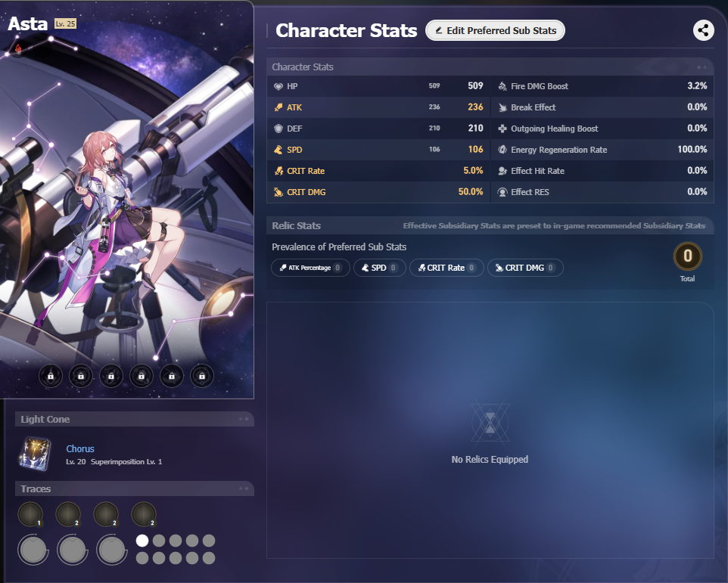Click the Fire element icon under Asta's name
Viewport: 728px width, 583px height.
coord(18,48)
